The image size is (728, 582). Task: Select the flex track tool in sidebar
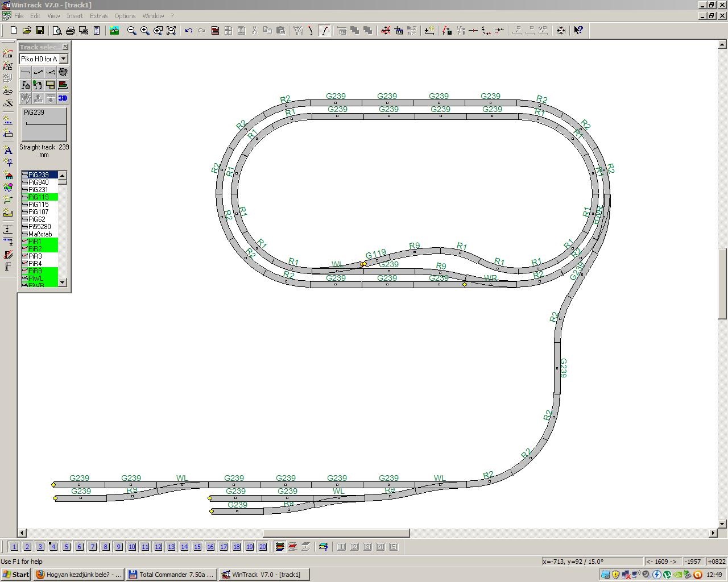click(x=8, y=53)
